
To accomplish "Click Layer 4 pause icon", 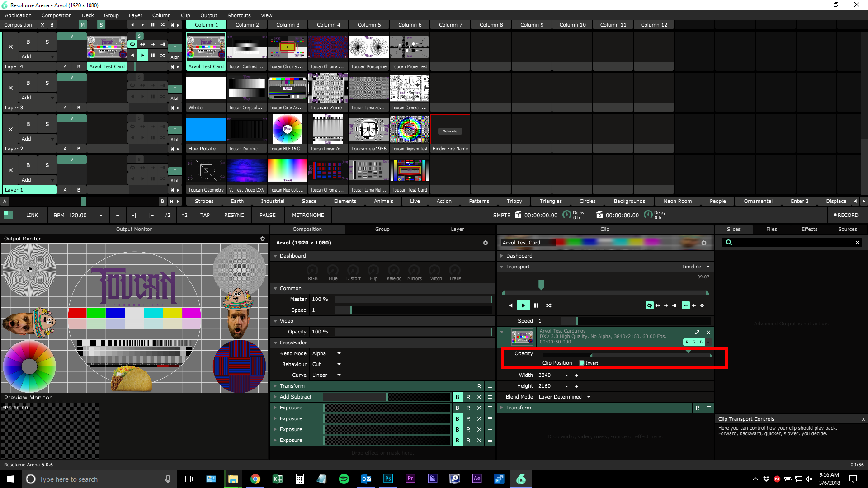I will [x=153, y=55].
